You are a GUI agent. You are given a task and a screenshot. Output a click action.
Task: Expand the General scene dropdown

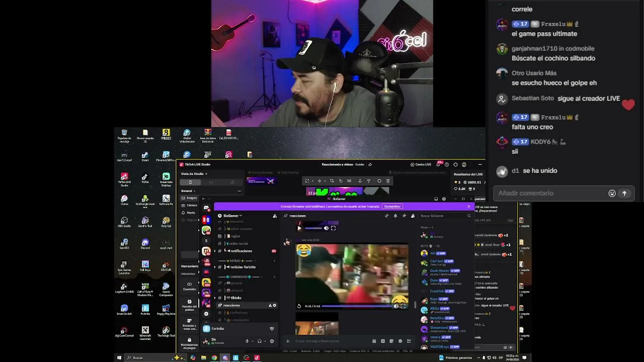188,191
